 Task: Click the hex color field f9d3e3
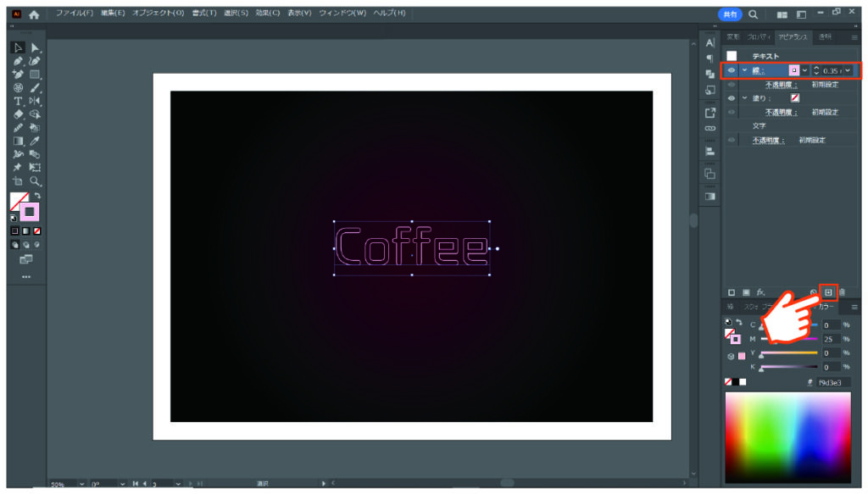pos(833,382)
